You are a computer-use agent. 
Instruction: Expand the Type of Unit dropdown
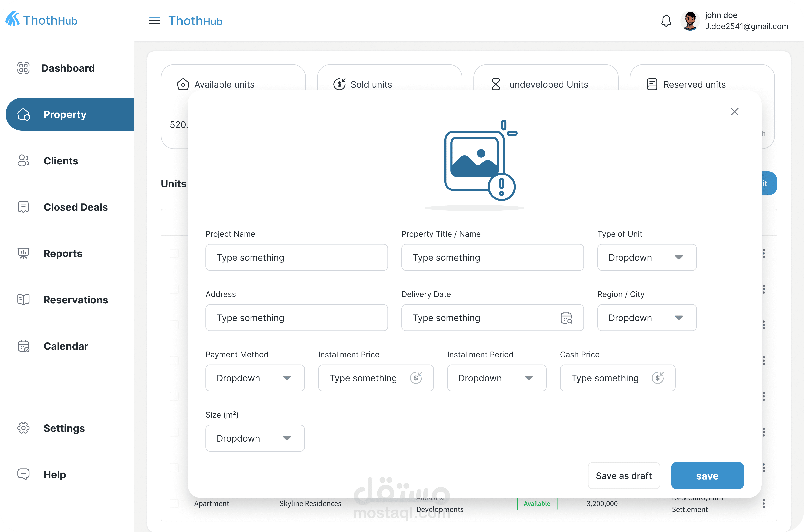tap(647, 257)
